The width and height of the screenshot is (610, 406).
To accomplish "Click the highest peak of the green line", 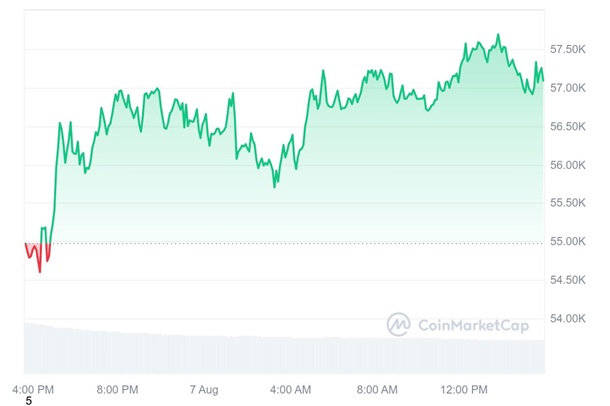I will [498, 36].
